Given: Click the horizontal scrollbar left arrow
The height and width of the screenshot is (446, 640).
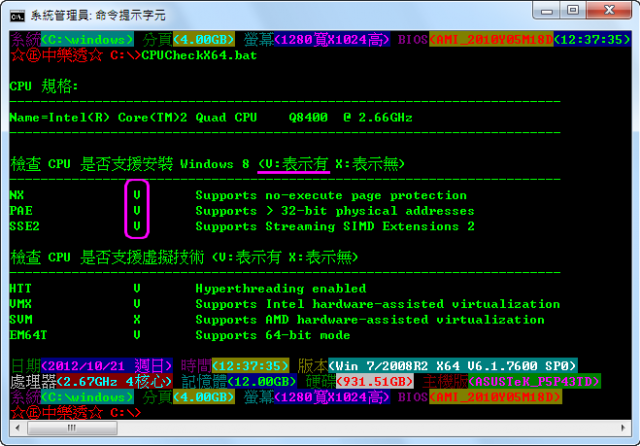Looking at the screenshot, I should point(17,428).
